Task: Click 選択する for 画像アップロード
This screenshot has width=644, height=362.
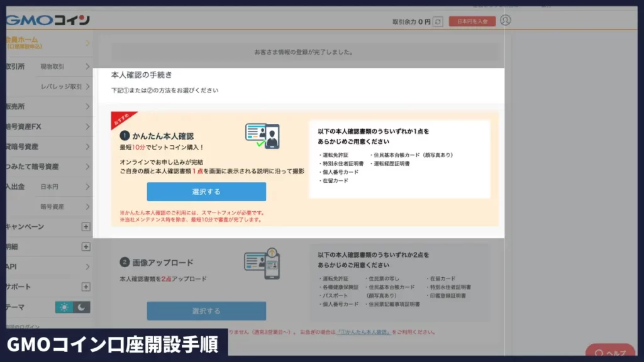Action: [206, 311]
